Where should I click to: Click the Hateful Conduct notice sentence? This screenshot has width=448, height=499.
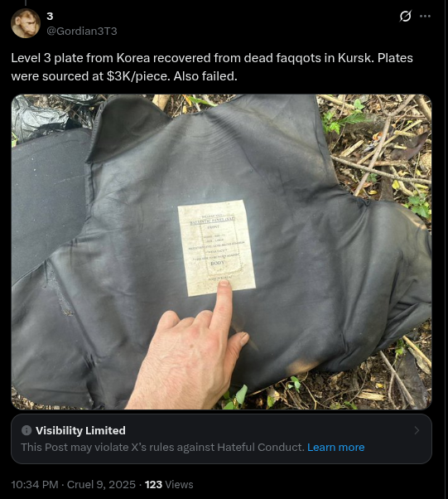pos(163,447)
